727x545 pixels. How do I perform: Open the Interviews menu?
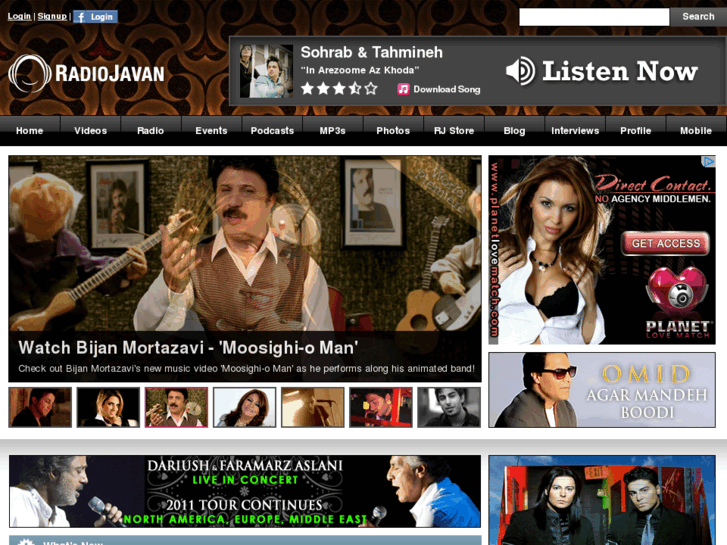pos(575,131)
